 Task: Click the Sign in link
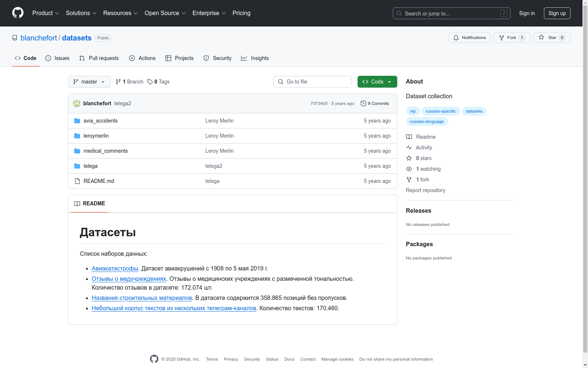[x=527, y=13]
